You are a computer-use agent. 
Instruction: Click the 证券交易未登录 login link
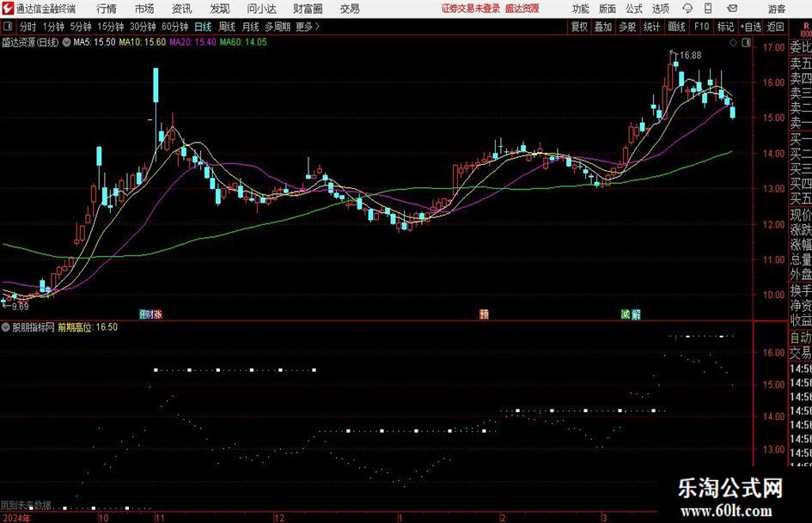470,9
